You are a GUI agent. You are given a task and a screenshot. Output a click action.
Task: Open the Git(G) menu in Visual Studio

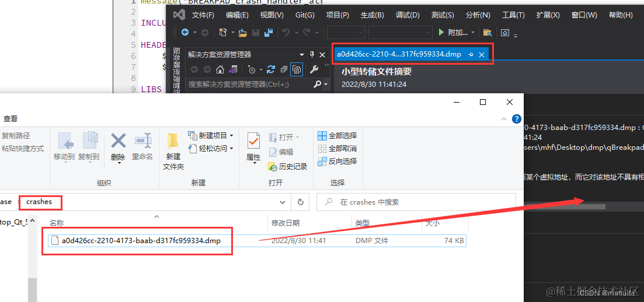click(305, 15)
